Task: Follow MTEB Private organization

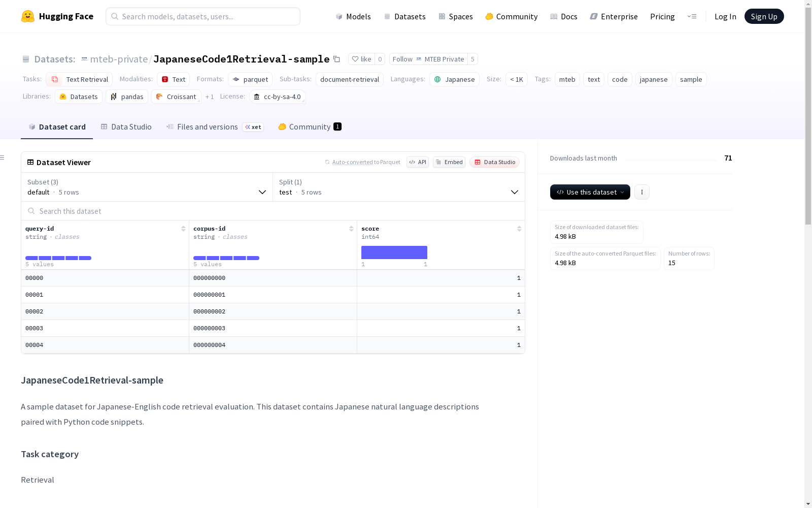Action: [428, 59]
